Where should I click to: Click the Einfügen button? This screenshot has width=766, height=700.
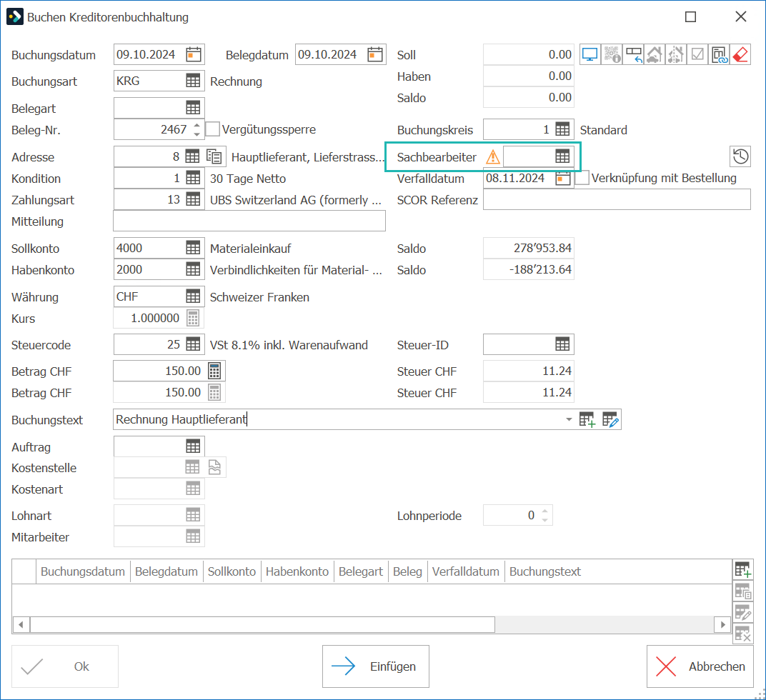[x=376, y=666]
